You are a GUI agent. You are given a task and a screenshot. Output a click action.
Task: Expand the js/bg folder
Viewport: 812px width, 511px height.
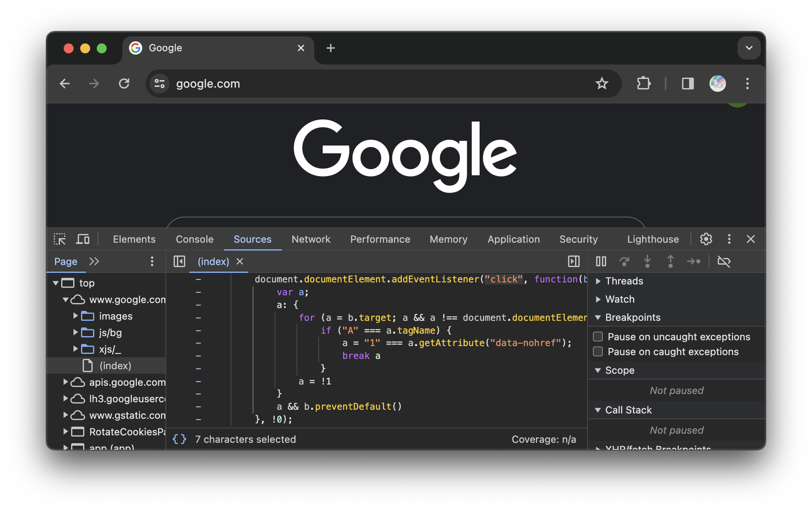click(x=75, y=332)
